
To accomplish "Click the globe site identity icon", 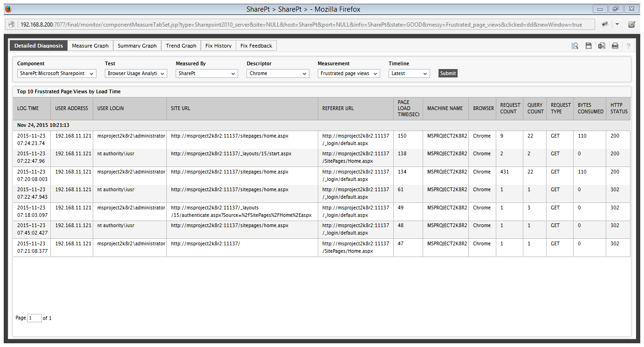I will (12, 25).
